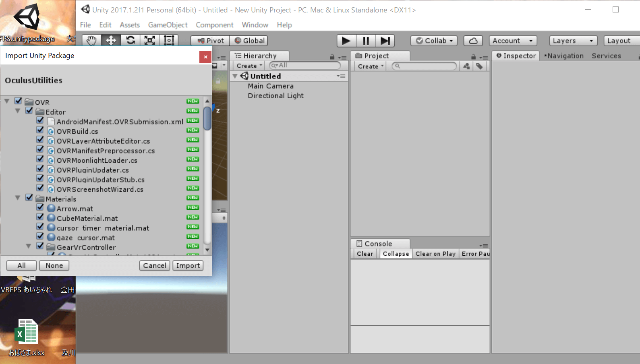The height and width of the screenshot is (364, 640).
Task: Collapse the Materials folder tree
Action: [18, 198]
